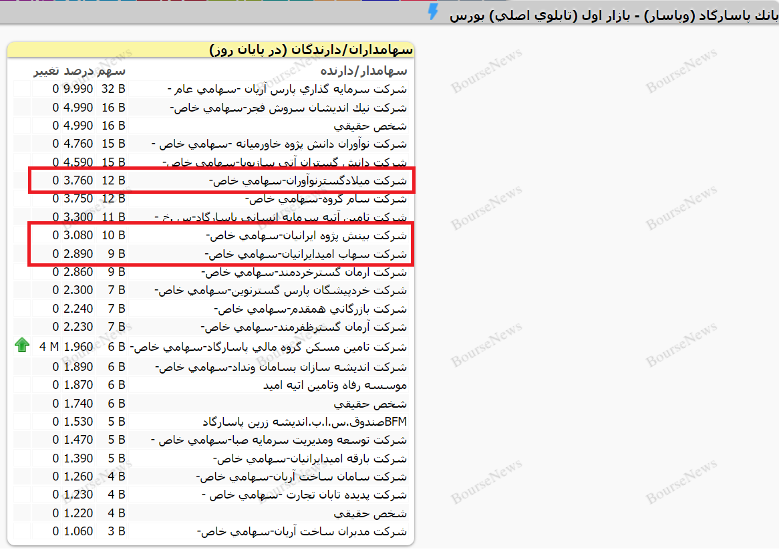
Task: Click green up arrow beside تامین مسکن row
Action: coord(22,345)
